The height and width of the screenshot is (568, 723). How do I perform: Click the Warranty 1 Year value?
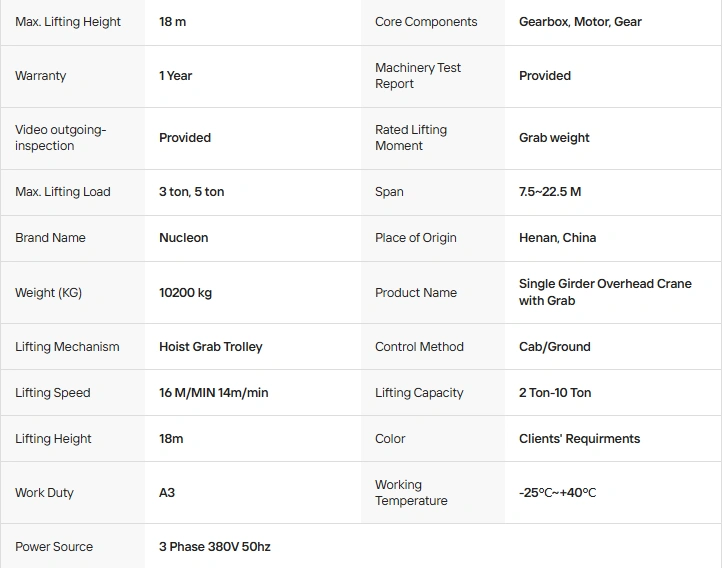tap(175, 76)
